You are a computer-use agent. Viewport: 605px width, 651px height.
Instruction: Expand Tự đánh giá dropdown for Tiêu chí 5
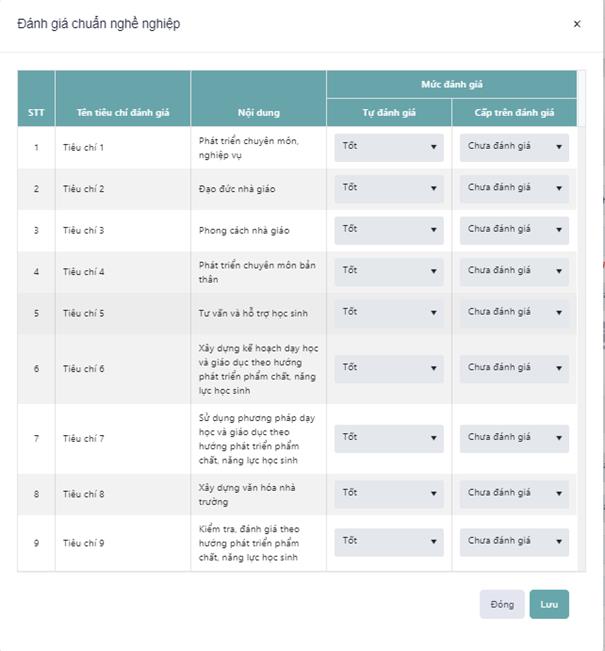click(389, 313)
